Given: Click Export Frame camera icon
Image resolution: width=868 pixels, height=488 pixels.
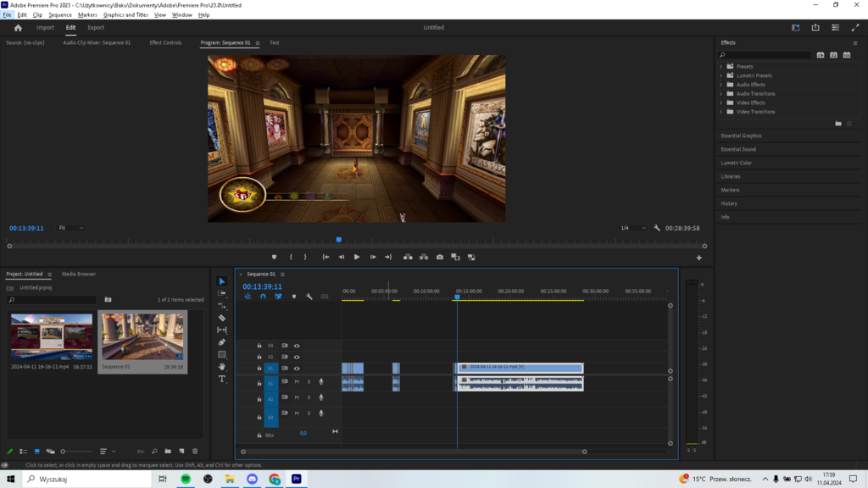Looking at the screenshot, I should 440,257.
